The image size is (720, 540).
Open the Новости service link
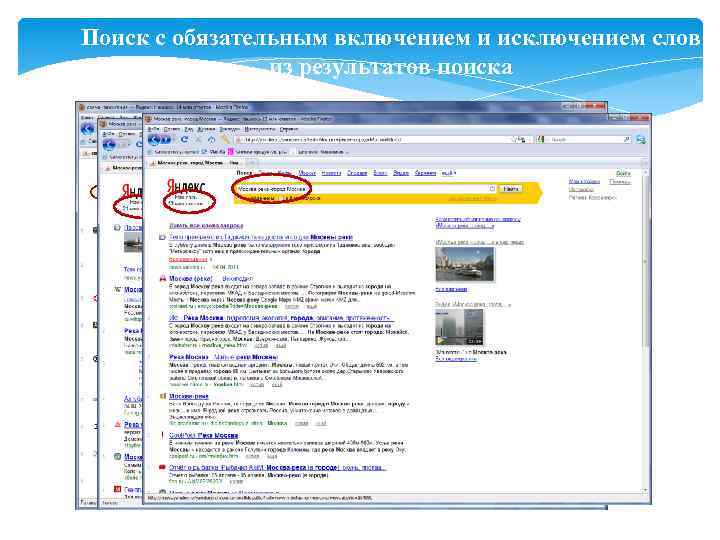(331, 173)
